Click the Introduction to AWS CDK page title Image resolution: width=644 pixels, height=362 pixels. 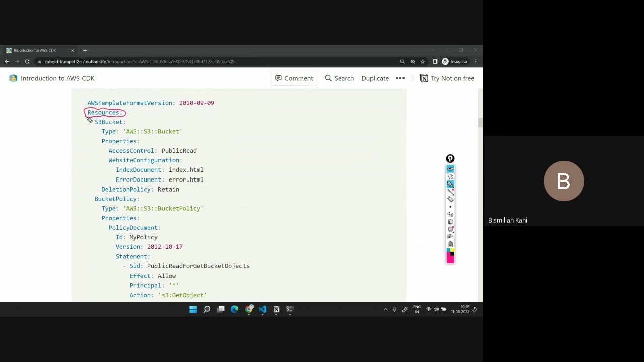point(57,78)
